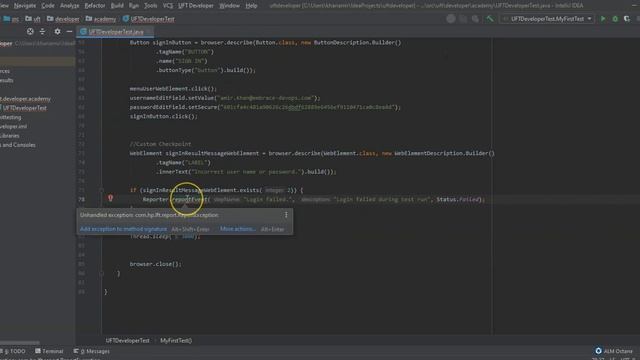The image size is (640, 360).
Task: Open the Terminal tool window tab
Action: [x=49, y=351]
